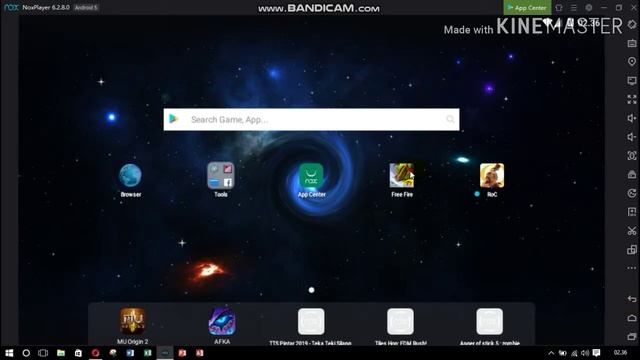
Task: Open the TTS Pintar 2019 placeholder app
Action: click(x=311, y=322)
